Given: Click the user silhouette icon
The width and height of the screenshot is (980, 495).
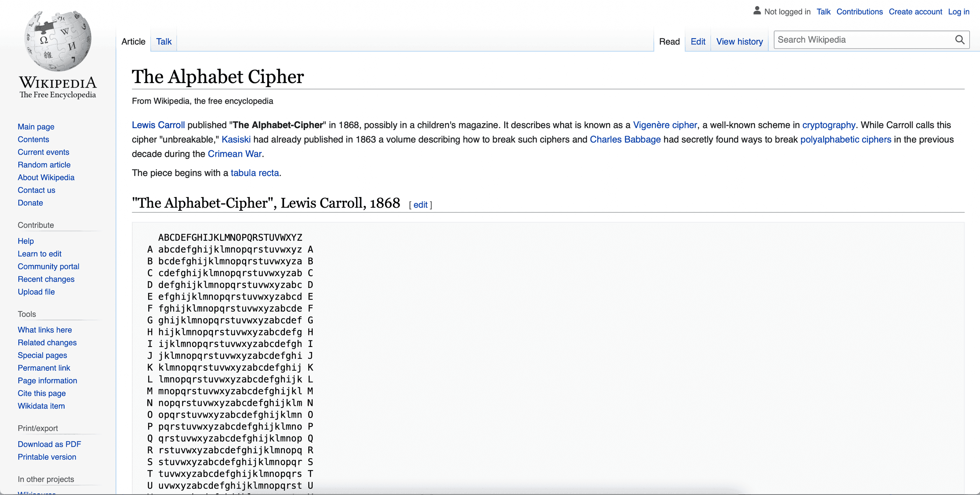Looking at the screenshot, I should point(757,11).
